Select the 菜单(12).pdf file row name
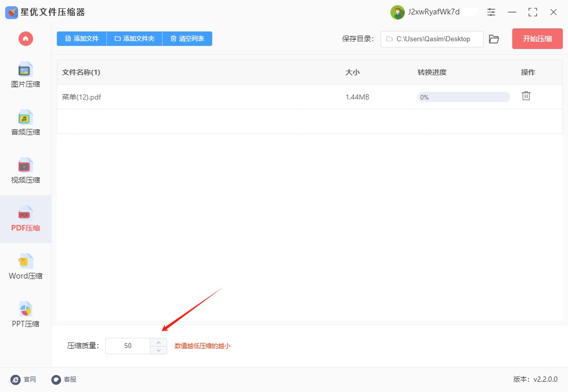 tap(82, 97)
